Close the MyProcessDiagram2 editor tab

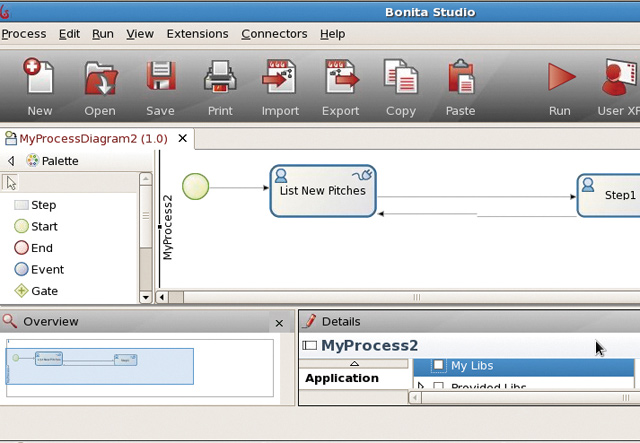(x=183, y=138)
